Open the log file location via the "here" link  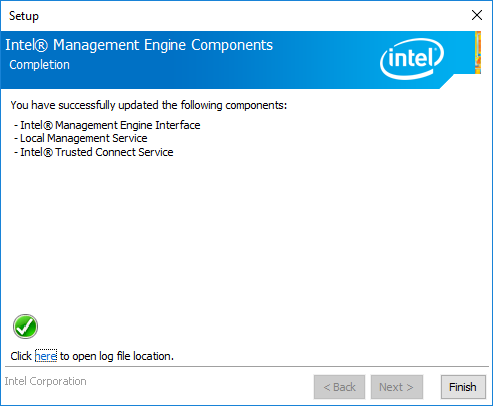click(46, 356)
